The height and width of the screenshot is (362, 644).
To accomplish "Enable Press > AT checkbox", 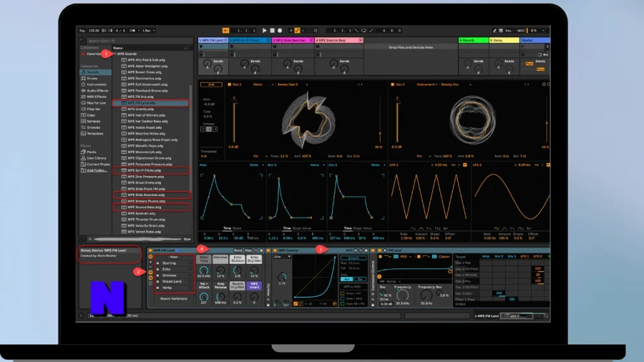I will pos(343,293).
